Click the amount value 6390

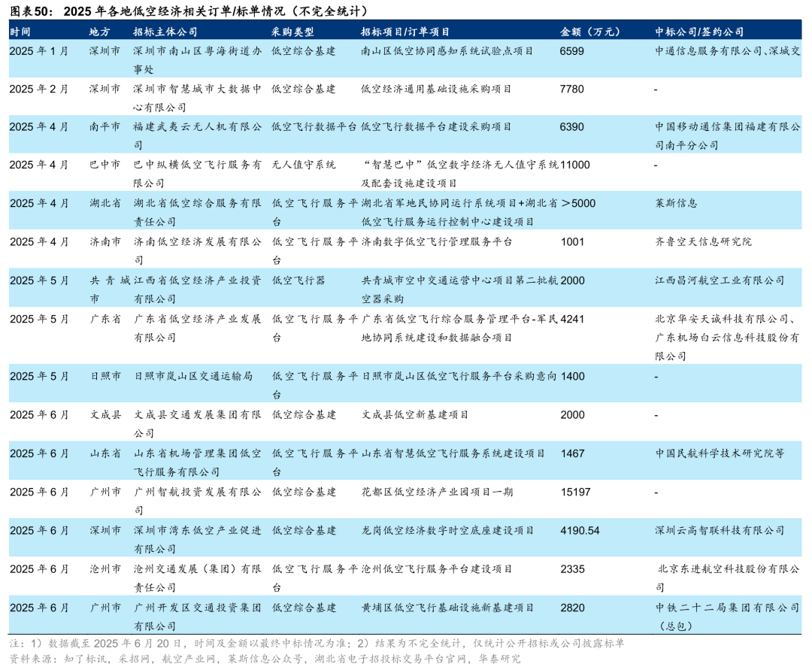point(571,127)
